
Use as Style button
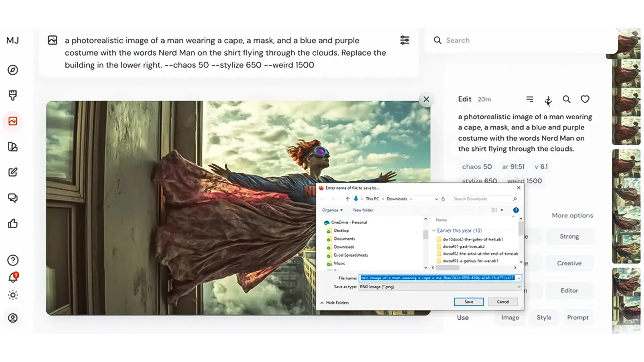point(544,317)
